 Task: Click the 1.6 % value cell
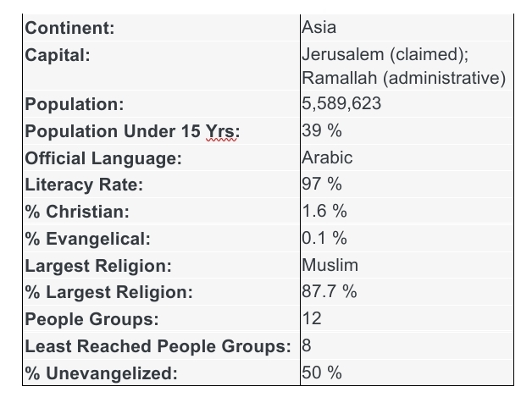point(324,212)
